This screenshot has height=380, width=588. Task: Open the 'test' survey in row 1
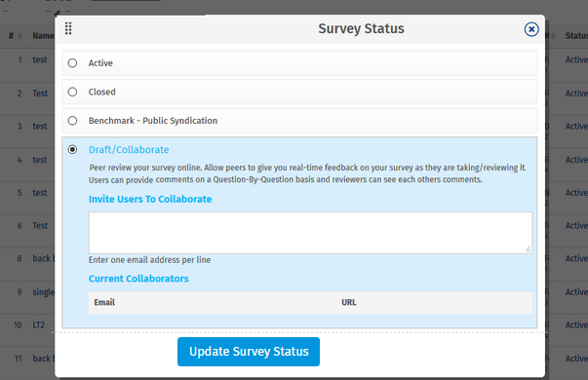click(40, 60)
